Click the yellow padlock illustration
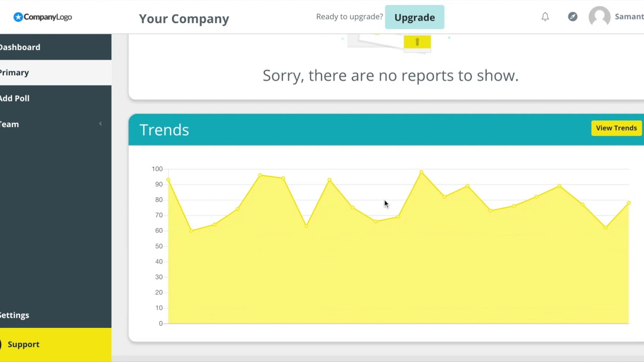The image size is (644, 362). coord(417,42)
